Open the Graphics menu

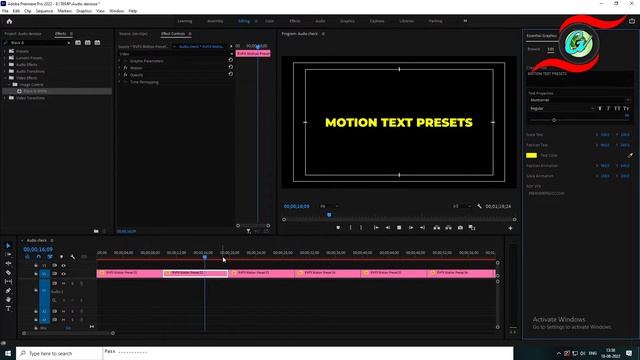(x=84, y=11)
